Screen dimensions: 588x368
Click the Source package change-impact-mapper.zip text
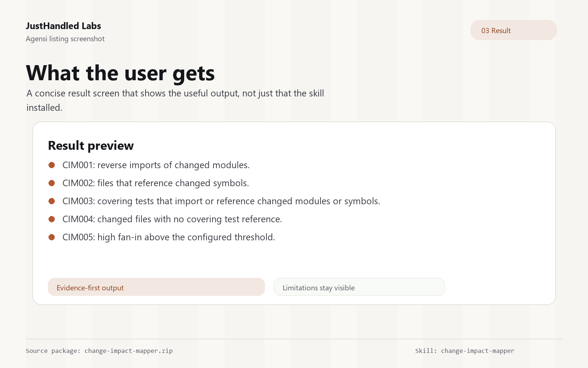99,351
